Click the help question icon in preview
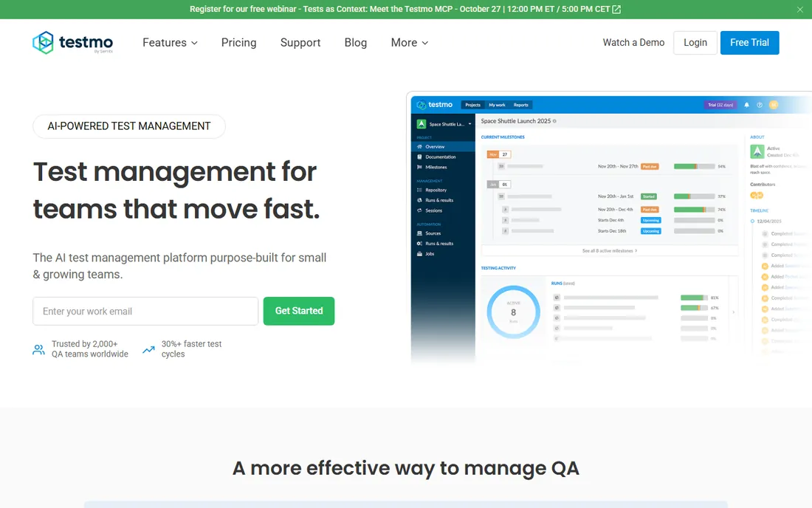This screenshot has width=812, height=508. pyautogui.click(x=760, y=105)
